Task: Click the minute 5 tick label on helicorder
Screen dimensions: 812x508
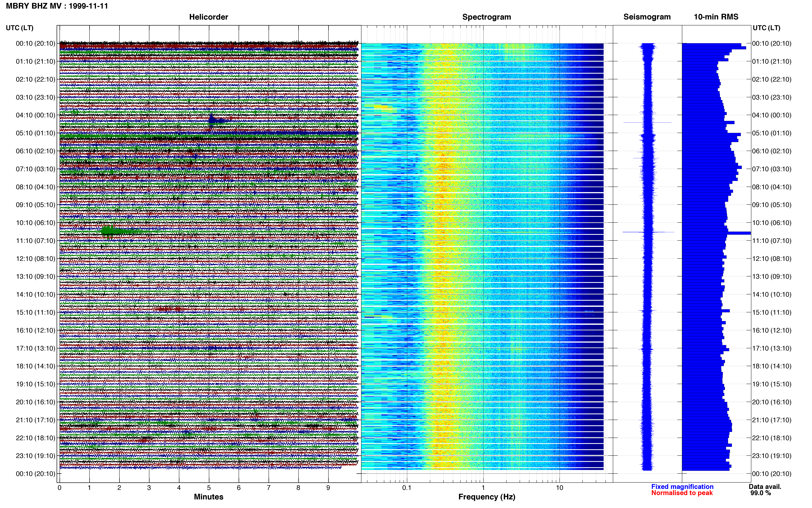Action: [x=209, y=488]
